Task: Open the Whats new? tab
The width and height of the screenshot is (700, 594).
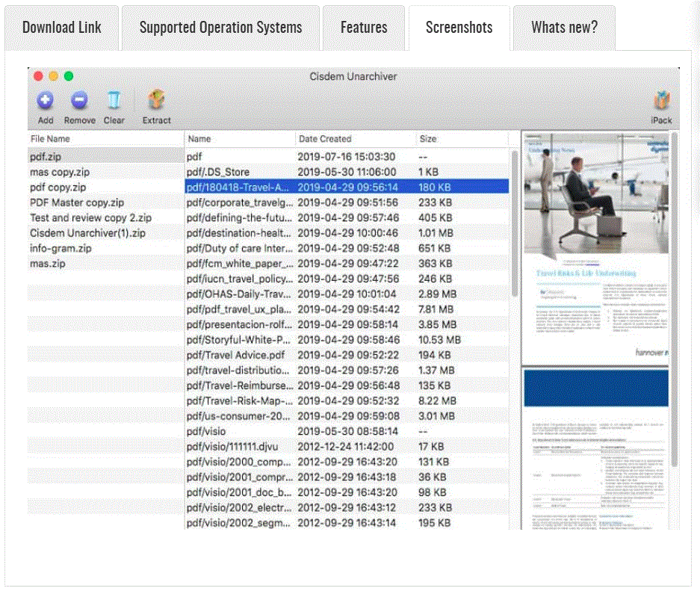Action: pyautogui.click(x=564, y=28)
